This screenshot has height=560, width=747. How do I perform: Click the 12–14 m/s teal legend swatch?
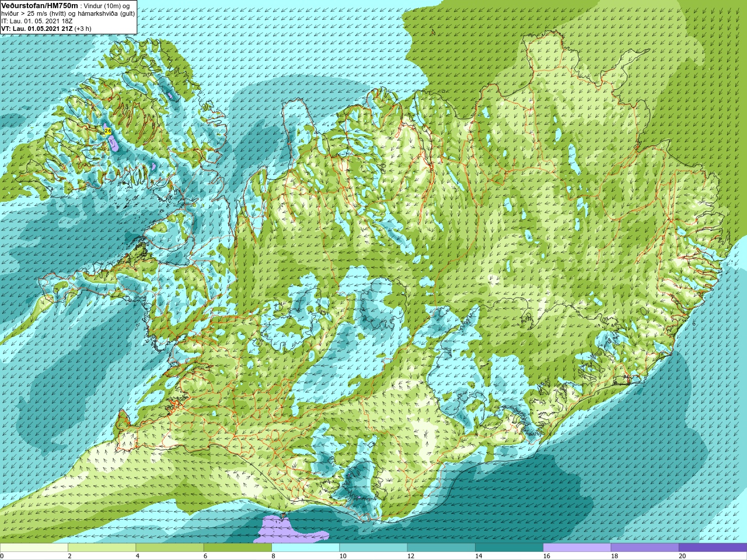441,547
